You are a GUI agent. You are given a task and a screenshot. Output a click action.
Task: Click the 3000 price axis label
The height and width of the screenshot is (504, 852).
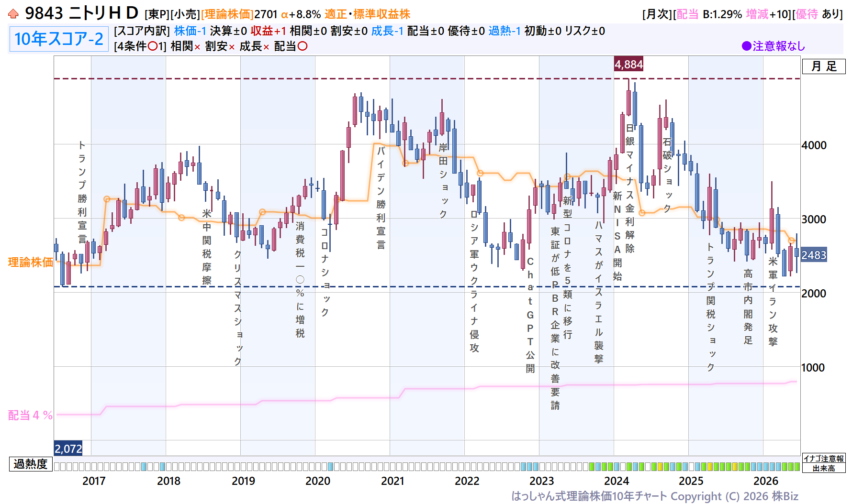click(814, 219)
